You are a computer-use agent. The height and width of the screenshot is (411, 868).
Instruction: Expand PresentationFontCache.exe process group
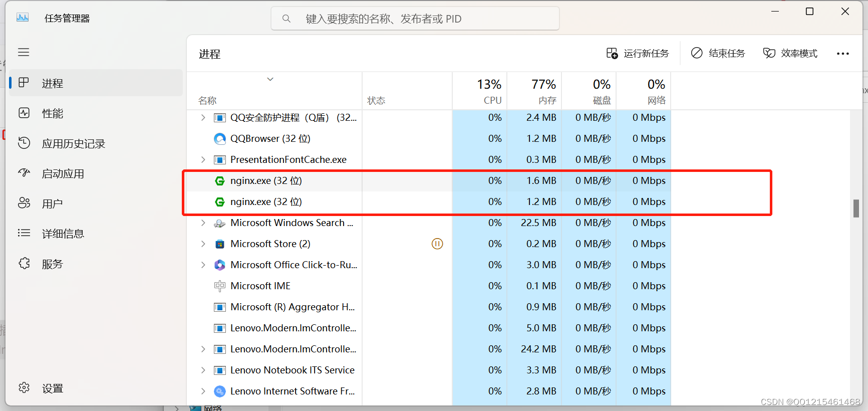pyautogui.click(x=203, y=159)
